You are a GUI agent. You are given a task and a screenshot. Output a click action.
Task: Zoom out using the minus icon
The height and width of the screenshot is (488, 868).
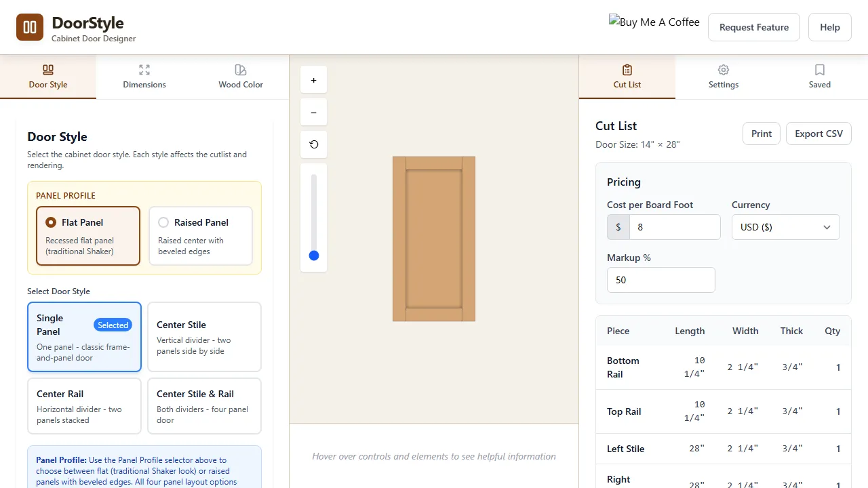313,112
